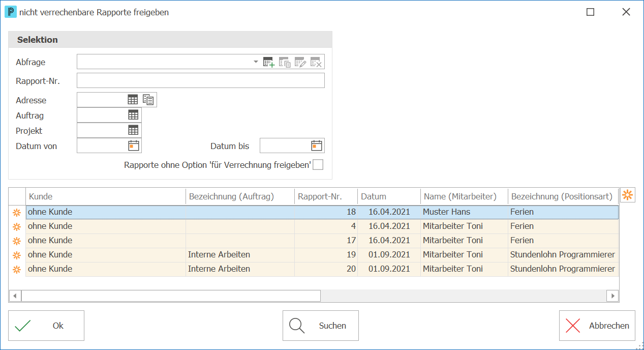This screenshot has height=350, width=644.
Task: Sort by the Kunde column header
Action: click(x=106, y=196)
